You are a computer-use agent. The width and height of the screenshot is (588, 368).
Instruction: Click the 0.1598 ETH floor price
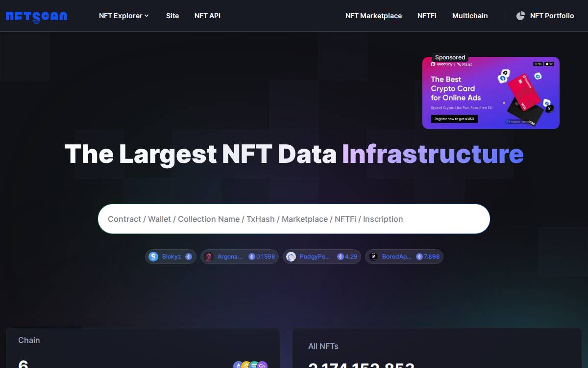tap(262, 257)
